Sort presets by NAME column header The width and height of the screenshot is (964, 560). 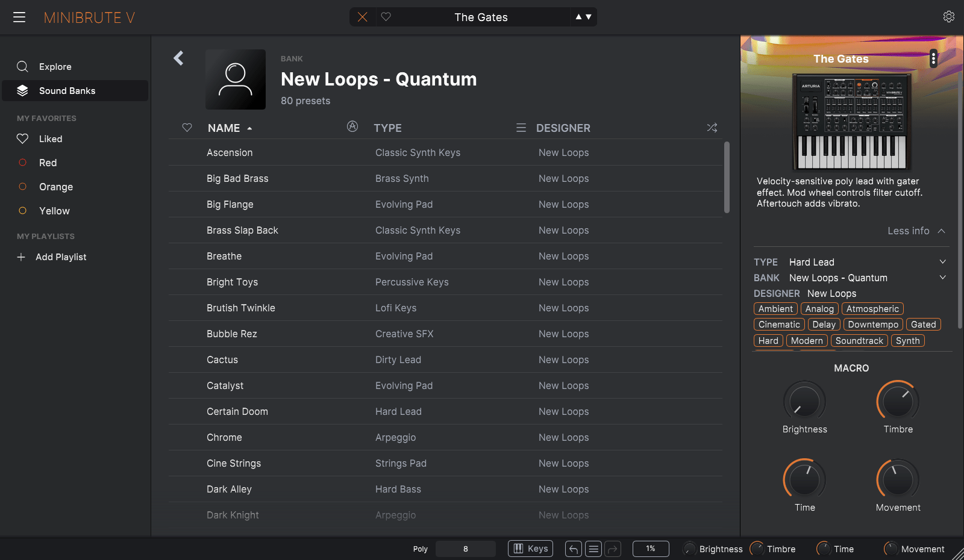pos(224,128)
